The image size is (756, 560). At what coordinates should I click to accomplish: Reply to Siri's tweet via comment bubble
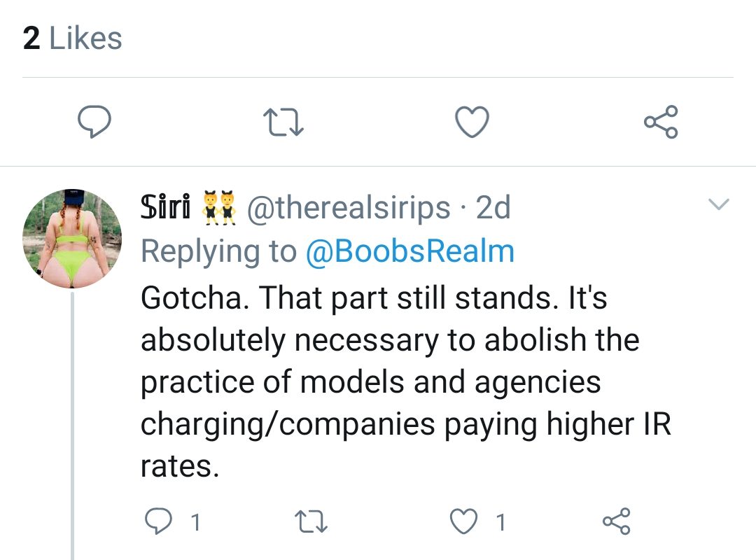pyautogui.click(x=158, y=521)
